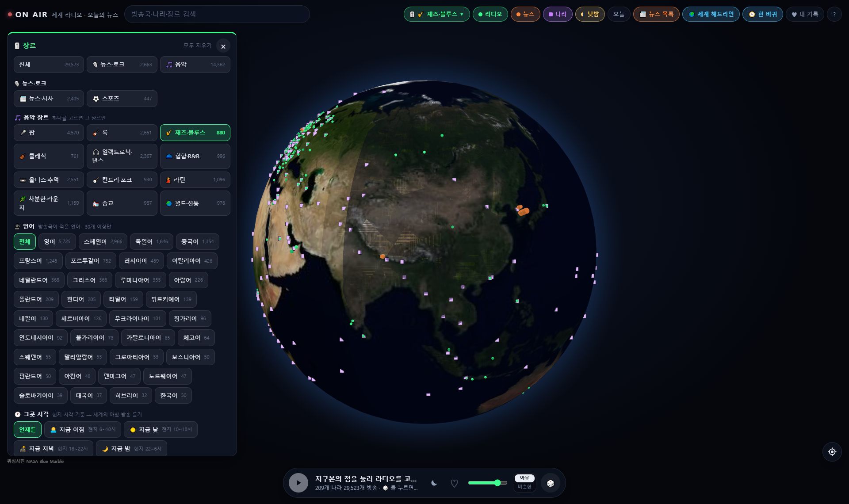This screenshot has width=849, height=504.
Task: Open the 뉴스 목록 tab
Action: tap(656, 14)
